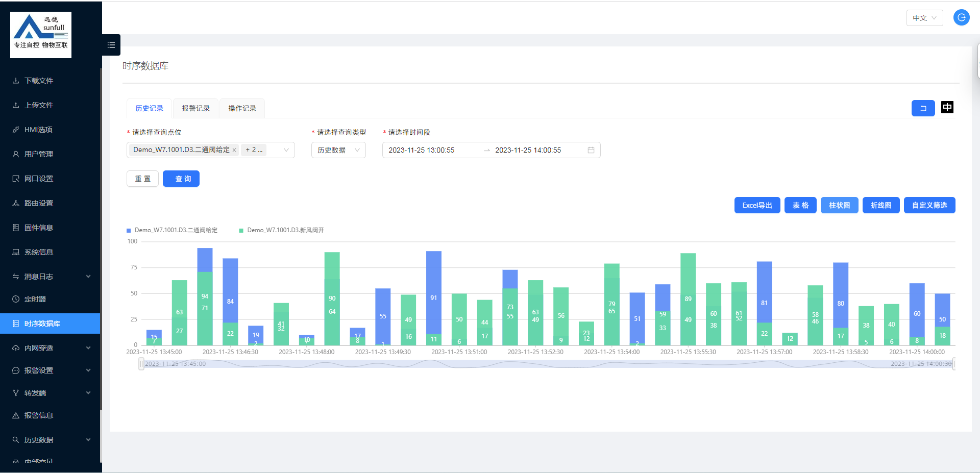This screenshot has width=980, height=473.
Task: Open 固件信息 in the sidebar
Action: [39, 228]
